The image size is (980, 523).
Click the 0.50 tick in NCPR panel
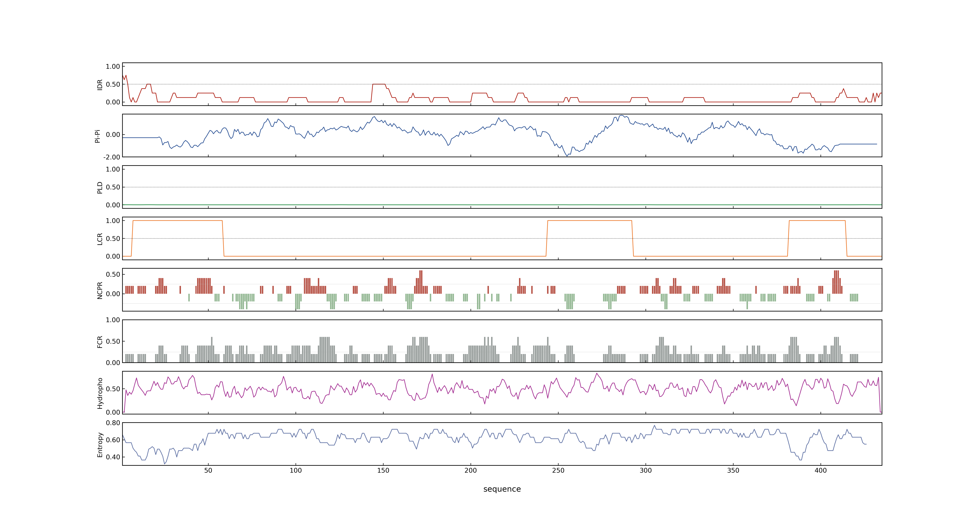[x=113, y=274]
